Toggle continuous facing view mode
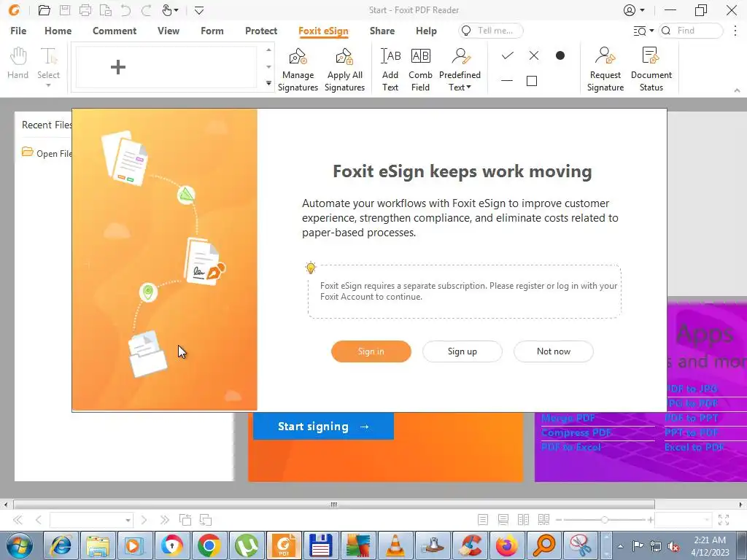 [x=543, y=520]
